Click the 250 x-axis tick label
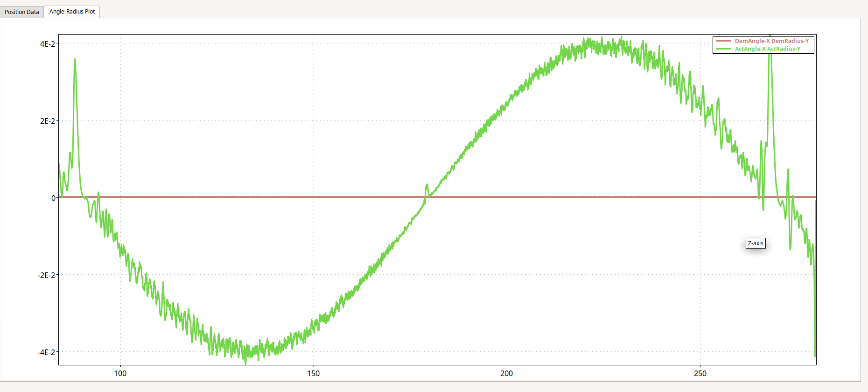Screen dimensions: 868x392 pos(700,373)
